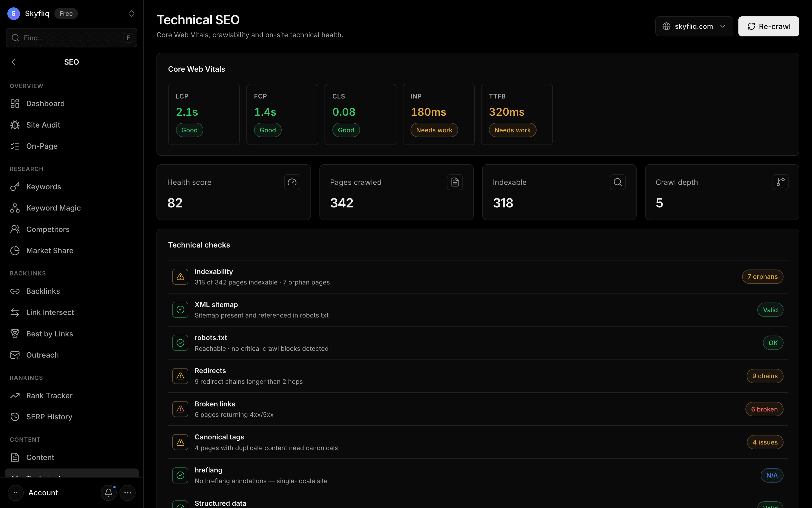Click the Crawl depth branch icon
This screenshot has height=508, width=812.
pyautogui.click(x=780, y=182)
